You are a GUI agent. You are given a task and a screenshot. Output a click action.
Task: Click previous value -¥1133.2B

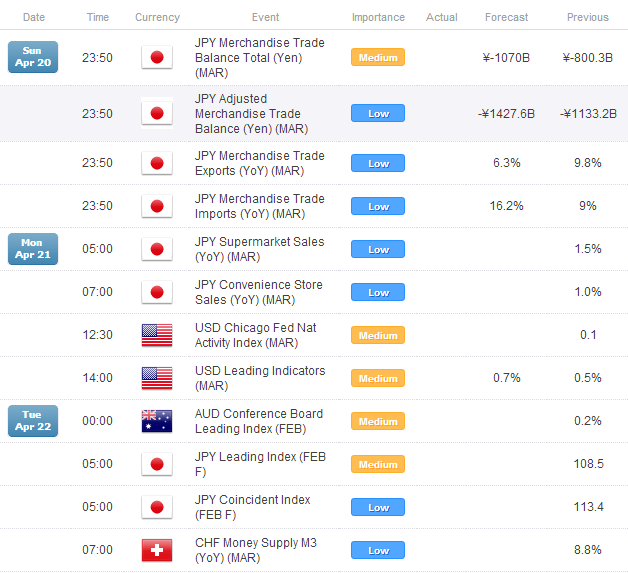[588, 114]
